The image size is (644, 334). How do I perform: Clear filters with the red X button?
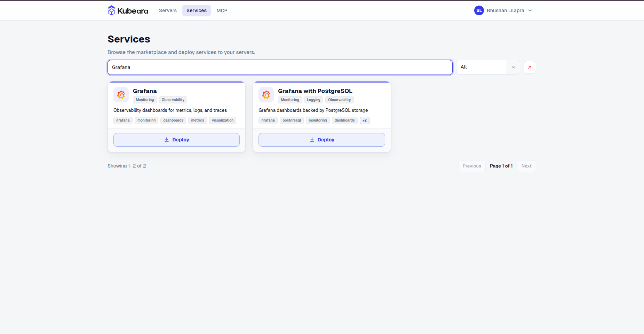pyautogui.click(x=530, y=67)
